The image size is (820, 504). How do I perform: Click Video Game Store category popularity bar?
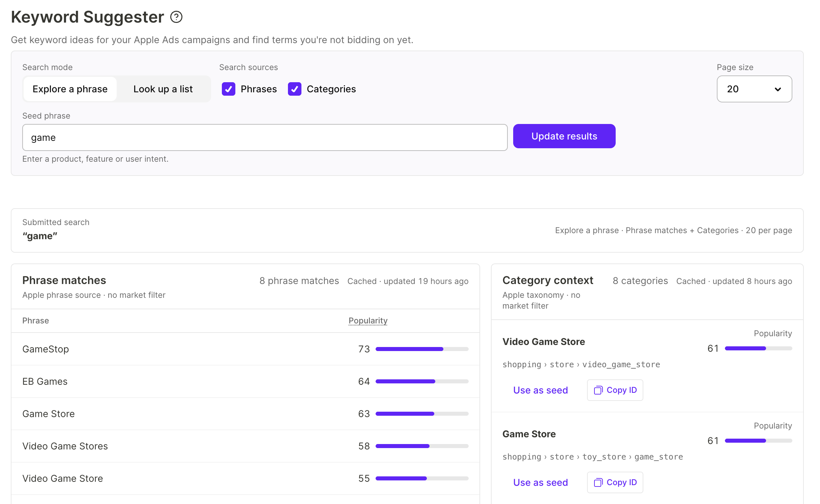[758, 348]
